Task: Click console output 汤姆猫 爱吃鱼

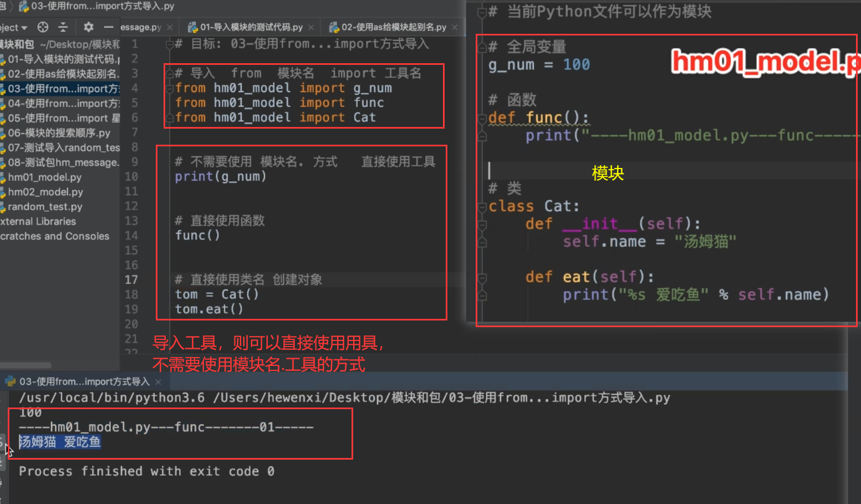Action: click(60, 442)
